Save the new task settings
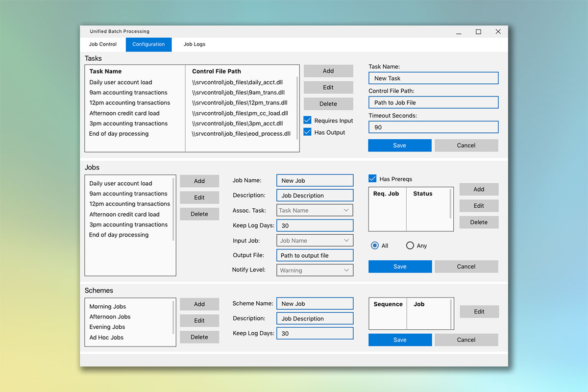 click(400, 145)
